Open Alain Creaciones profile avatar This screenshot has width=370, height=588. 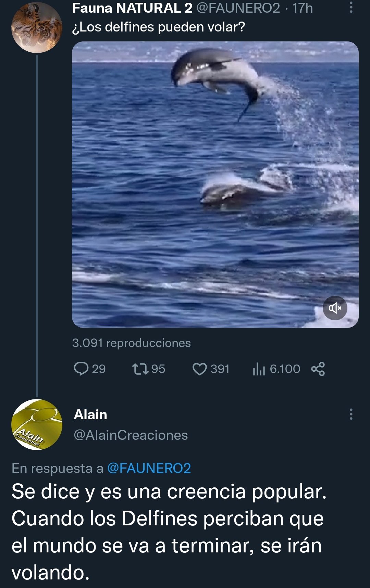coord(37,424)
